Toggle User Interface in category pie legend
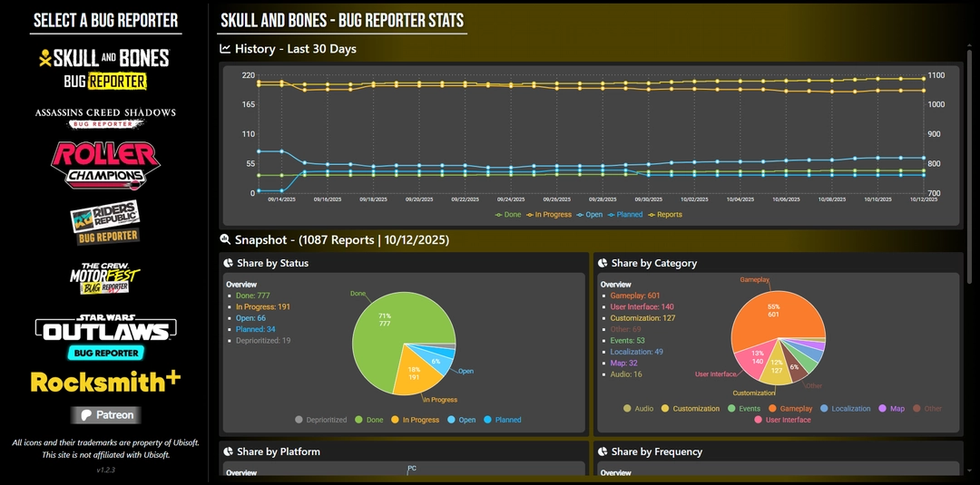 (x=782, y=420)
